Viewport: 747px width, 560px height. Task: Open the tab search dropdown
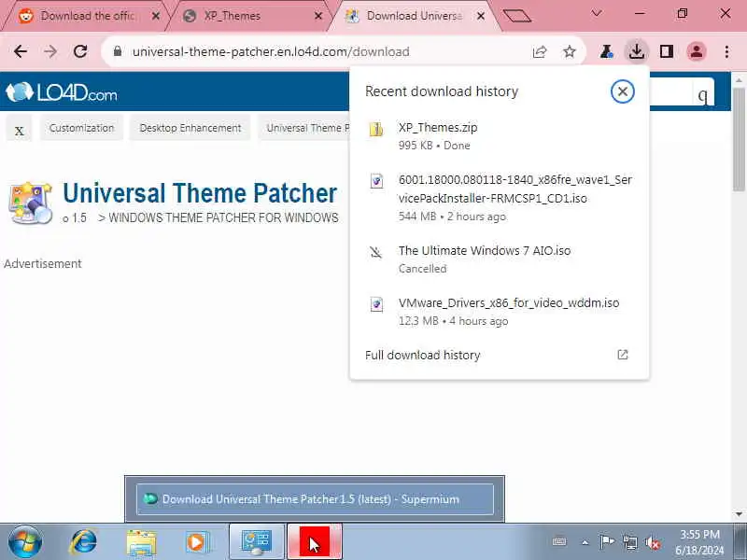pos(597,13)
